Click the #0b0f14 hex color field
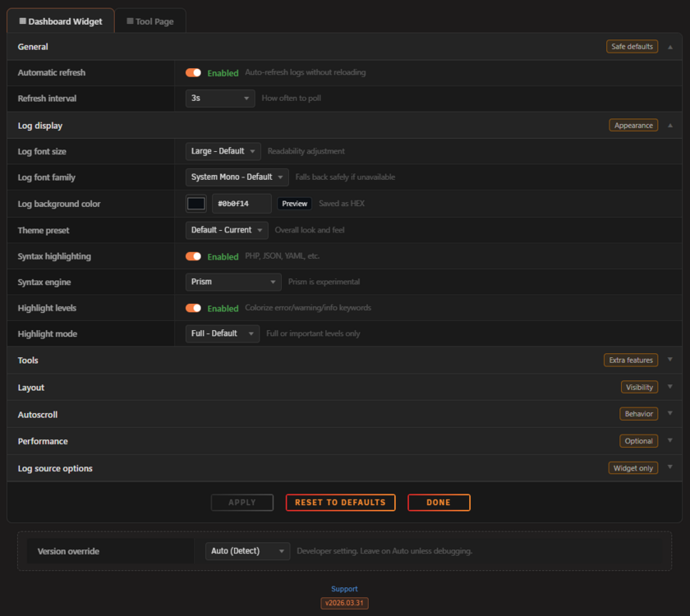 pos(241,204)
